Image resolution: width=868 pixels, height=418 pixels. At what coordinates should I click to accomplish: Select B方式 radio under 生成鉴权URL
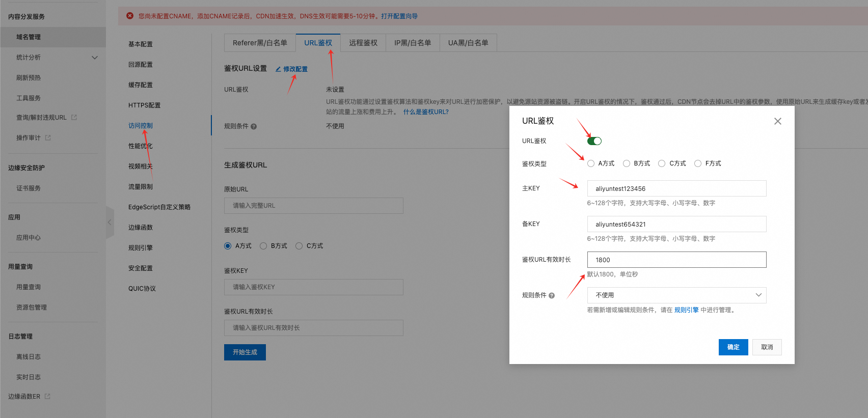click(x=263, y=246)
